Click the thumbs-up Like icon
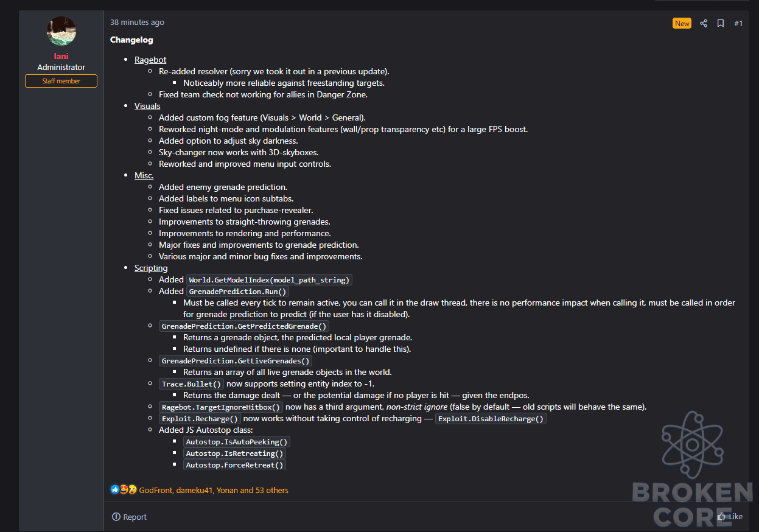The image size is (759, 532). 721,516
